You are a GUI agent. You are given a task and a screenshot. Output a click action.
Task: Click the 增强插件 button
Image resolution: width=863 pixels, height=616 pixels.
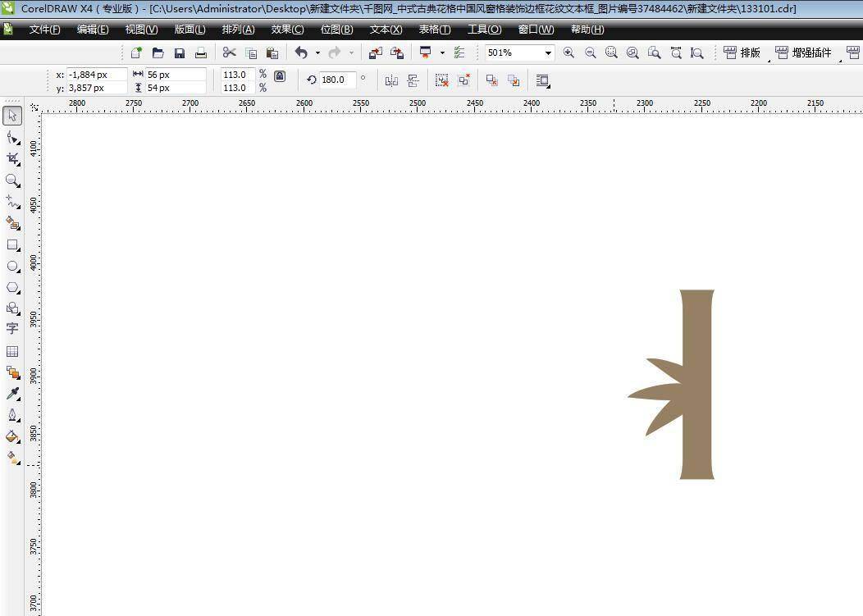[x=804, y=52]
